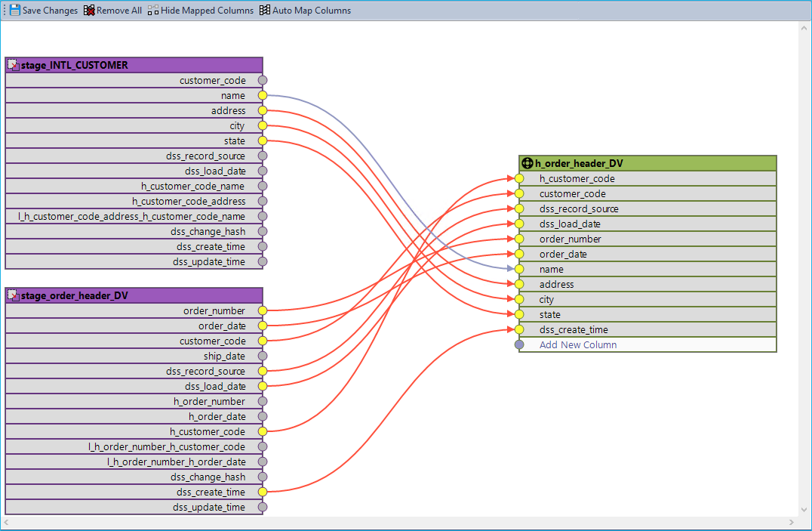Click the Add New Column connector dot
Viewport: 812px width, 531px height.
[x=519, y=345]
